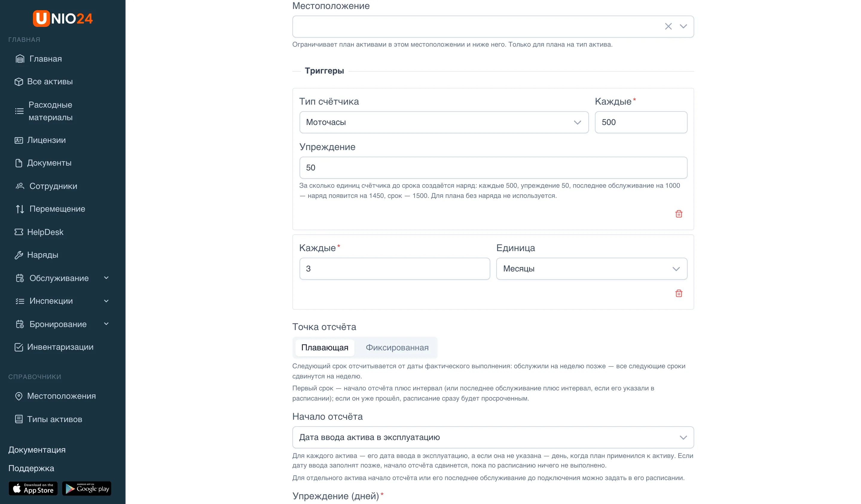861x504 pixels.
Task: Open the Местоположение dropdown arrow
Action: pyautogui.click(x=683, y=26)
